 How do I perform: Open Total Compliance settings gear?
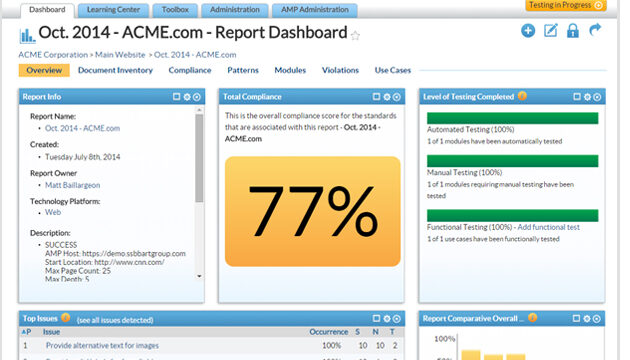pyautogui.click(x=387, y=97)
